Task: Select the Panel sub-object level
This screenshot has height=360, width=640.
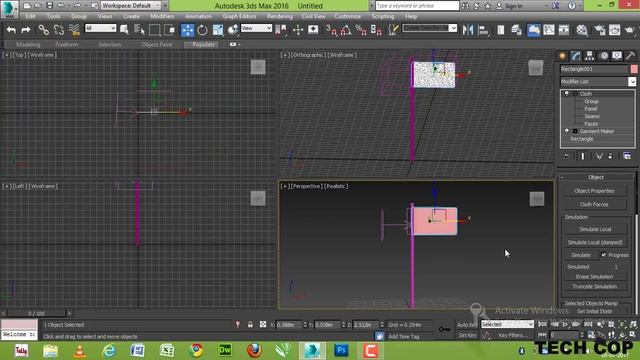Action: [x=591, y=109]
